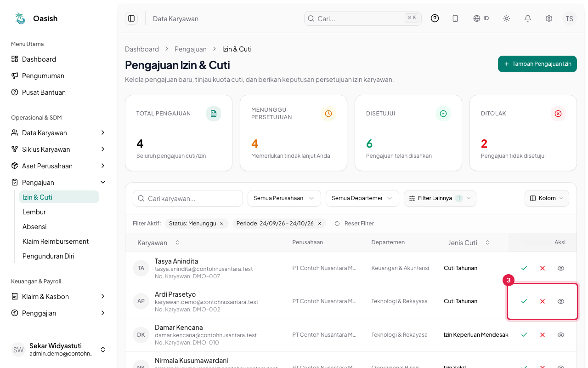588x368 pixels.
Task: Click the mobile device icon in header
Action: 455,18
